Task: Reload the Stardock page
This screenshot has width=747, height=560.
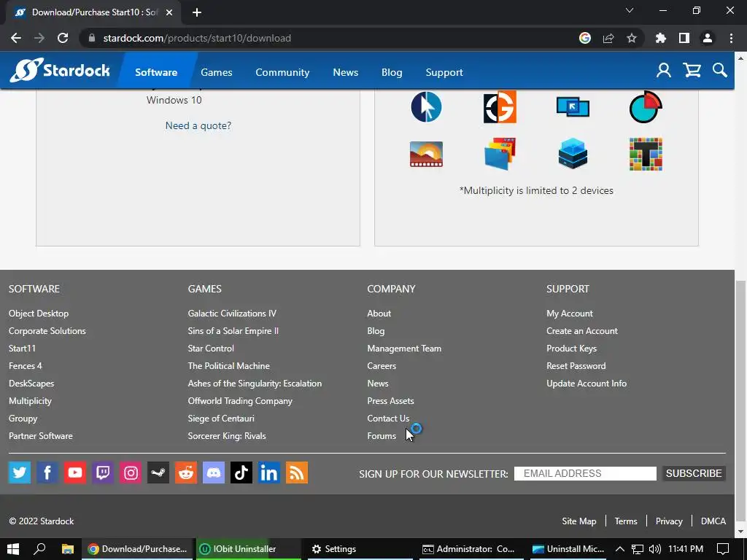Action: (63, 38)
